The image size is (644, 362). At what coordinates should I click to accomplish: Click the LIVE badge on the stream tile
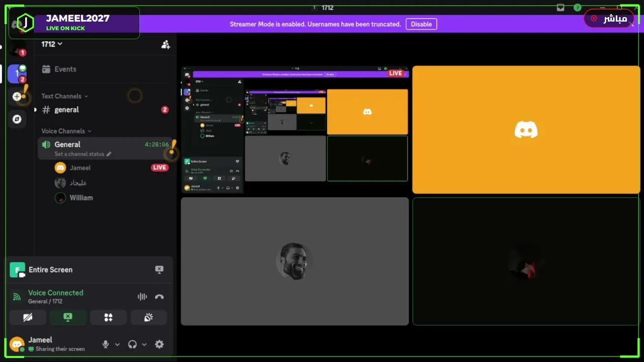(x=396, y=73)
